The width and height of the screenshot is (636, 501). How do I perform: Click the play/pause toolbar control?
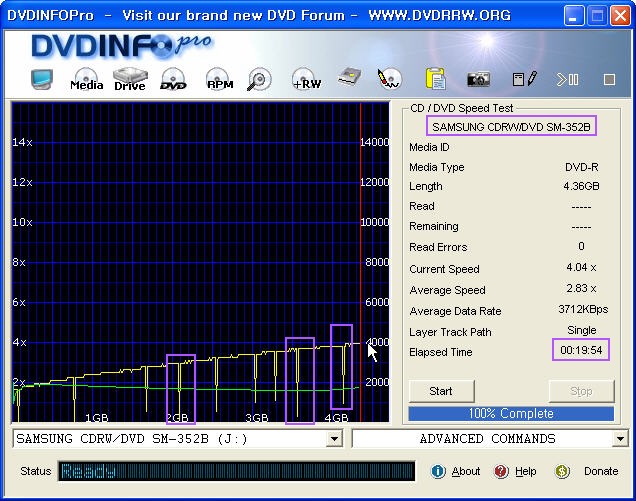coord(567,80)
